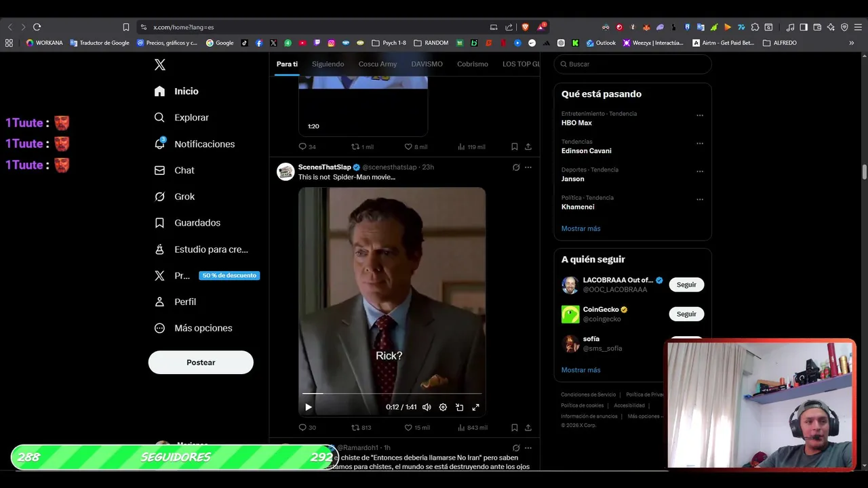This screenshot has height=488, width=868.
Task: Seek on the video progress bar
Action: [x=392, y=393]
